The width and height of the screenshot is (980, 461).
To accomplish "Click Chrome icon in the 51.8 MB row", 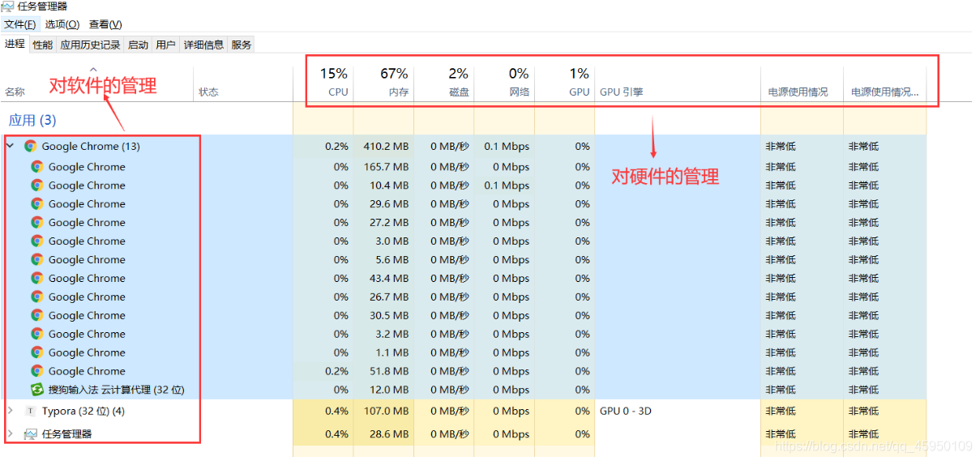I will [36, 371].
